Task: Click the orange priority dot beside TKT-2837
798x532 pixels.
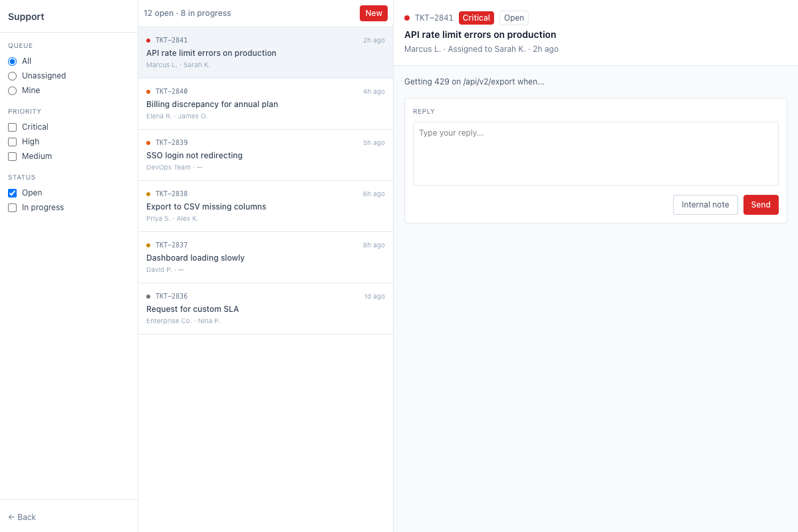Action: click(x=147, y=245)
